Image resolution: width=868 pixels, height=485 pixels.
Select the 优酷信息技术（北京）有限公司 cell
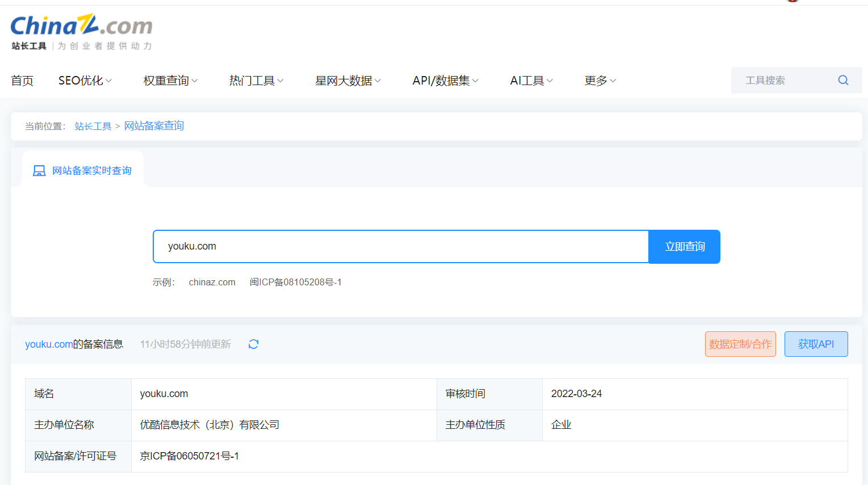point(284,425)
